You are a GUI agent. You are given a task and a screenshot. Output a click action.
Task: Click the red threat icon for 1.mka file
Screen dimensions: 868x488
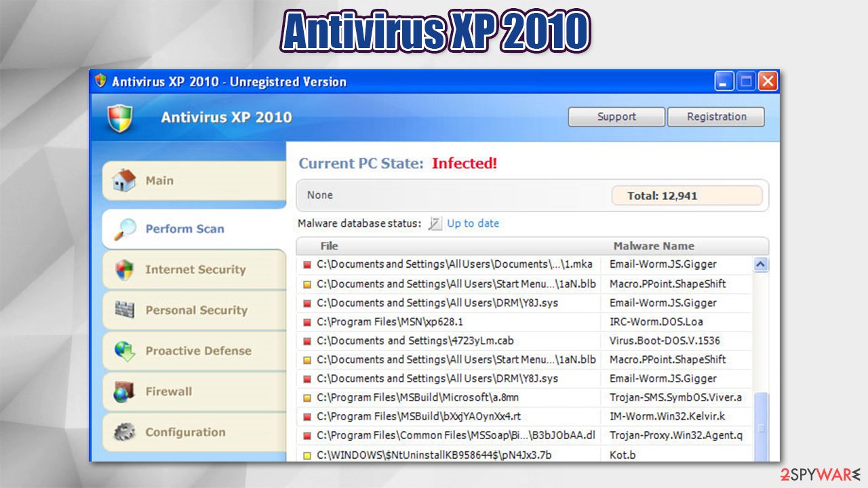pos(307,265)
